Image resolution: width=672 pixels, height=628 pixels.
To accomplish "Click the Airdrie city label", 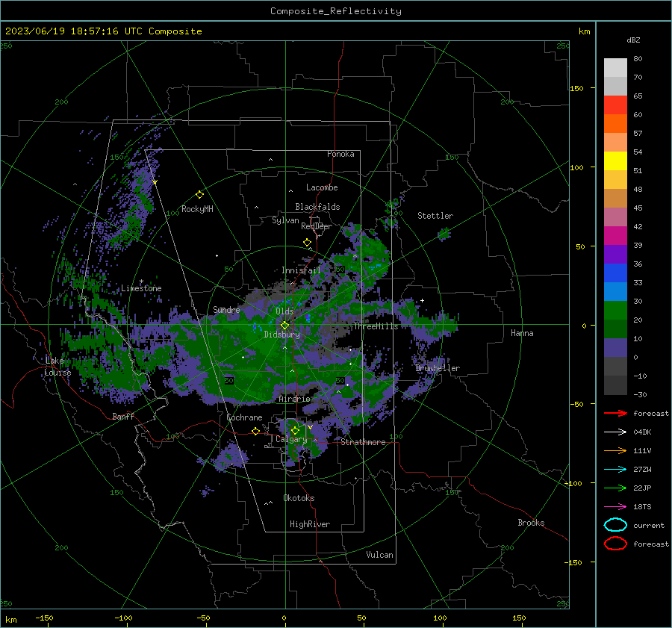I will [x=294, y=399].
